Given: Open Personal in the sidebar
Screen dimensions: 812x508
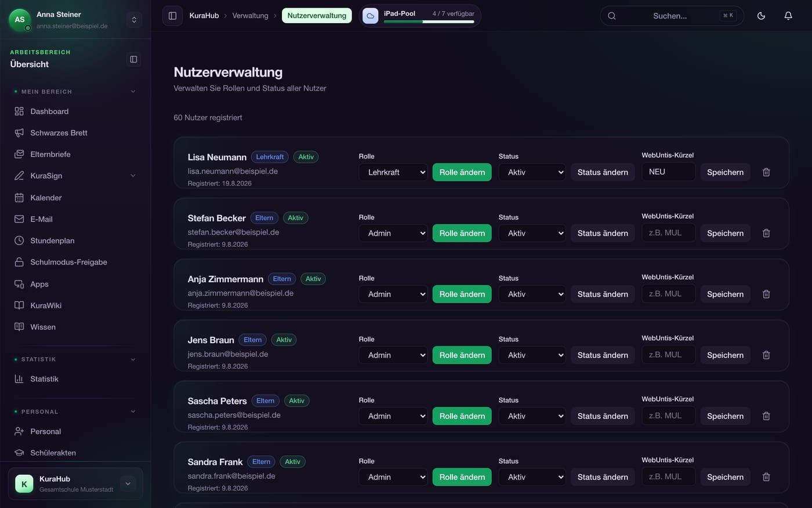Looking at the screenshot, I should (x=75, y=431).
